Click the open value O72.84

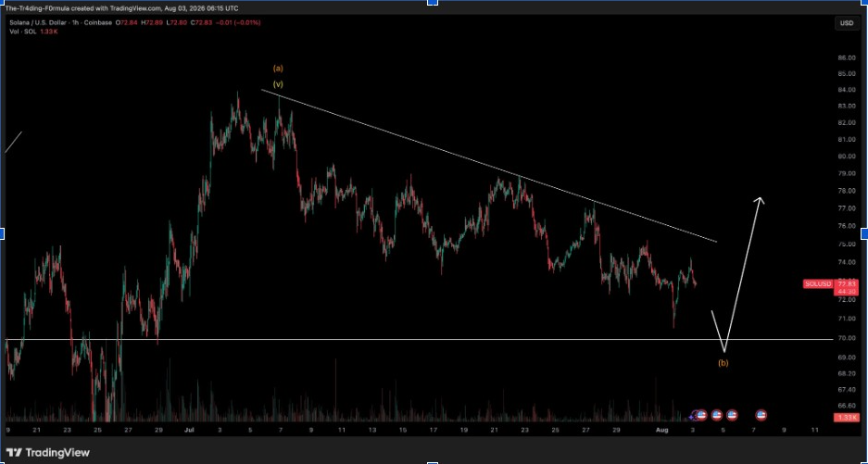click(127, 23)
